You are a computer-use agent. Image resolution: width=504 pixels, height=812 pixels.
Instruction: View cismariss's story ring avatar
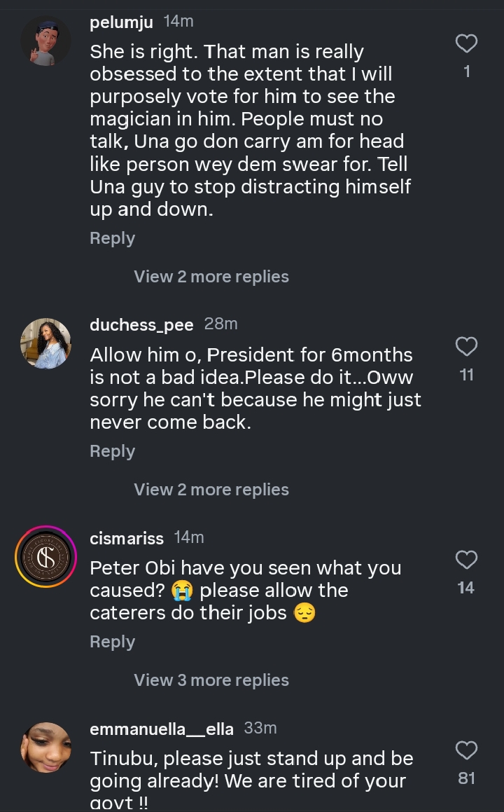(46, 556)
